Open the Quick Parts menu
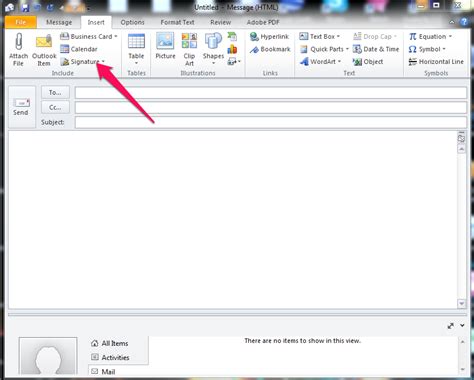474x380 pixels. pos(324,49)
